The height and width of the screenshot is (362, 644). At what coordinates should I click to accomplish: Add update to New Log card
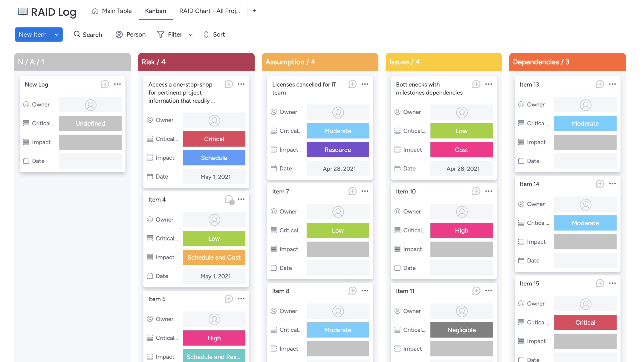point(105,84)
